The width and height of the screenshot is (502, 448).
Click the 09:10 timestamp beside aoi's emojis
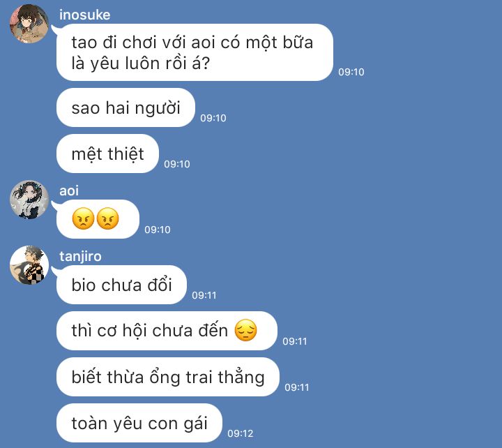coord(158,230)
